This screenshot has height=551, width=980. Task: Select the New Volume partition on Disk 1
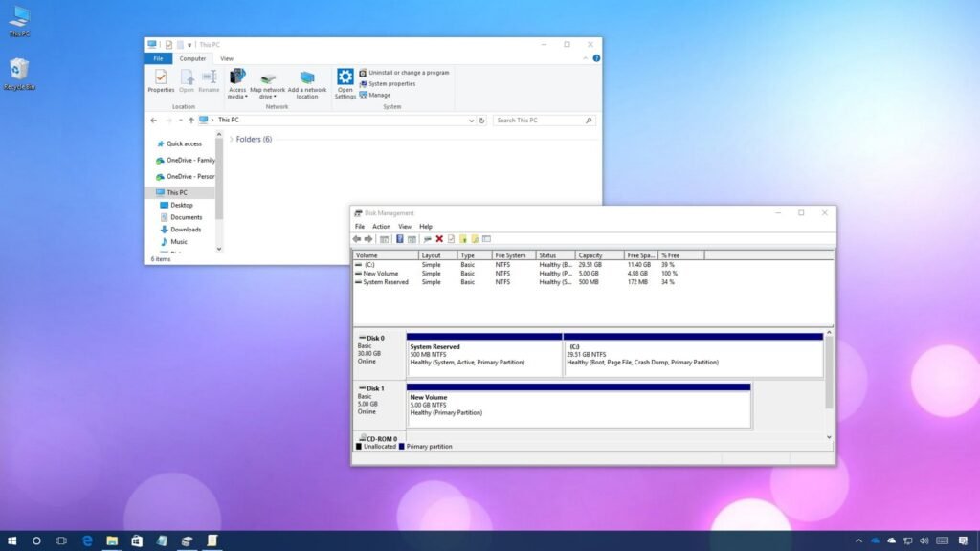point(579,406)
